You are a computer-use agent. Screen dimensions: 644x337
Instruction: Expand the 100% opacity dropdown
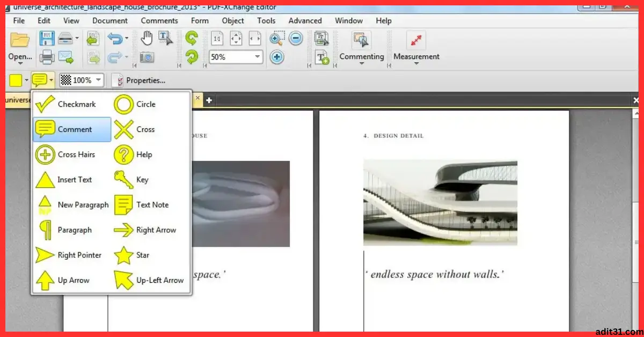coord(99,80)
